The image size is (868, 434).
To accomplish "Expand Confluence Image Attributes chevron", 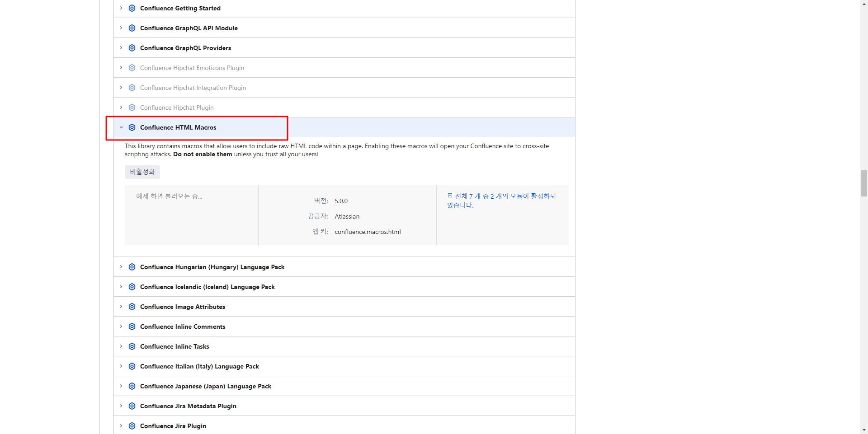I will (121, 307).
